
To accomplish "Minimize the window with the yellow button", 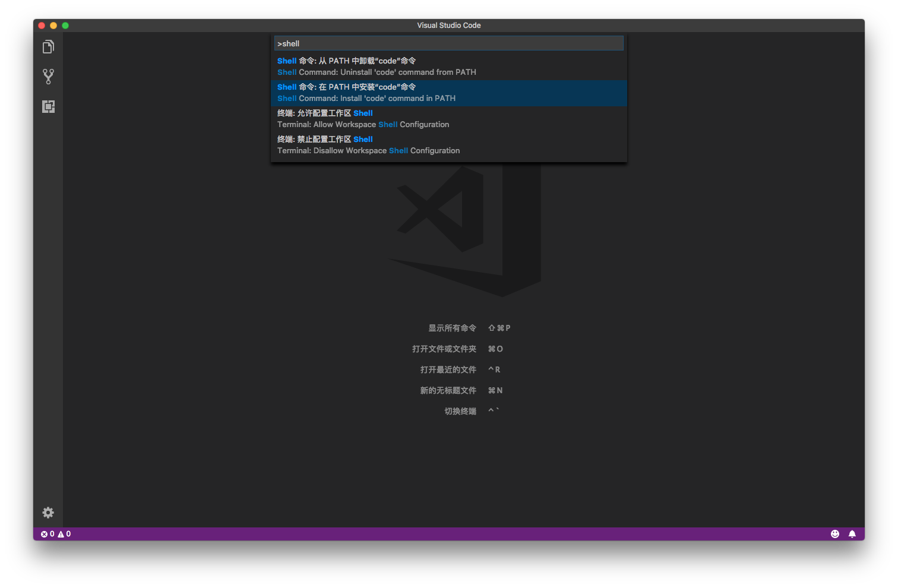I will click(53, 26).
